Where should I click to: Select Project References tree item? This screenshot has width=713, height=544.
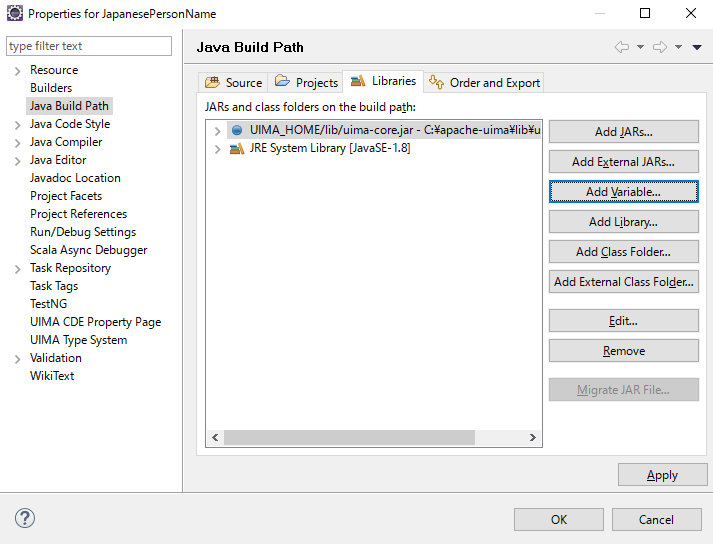(78, 214)
